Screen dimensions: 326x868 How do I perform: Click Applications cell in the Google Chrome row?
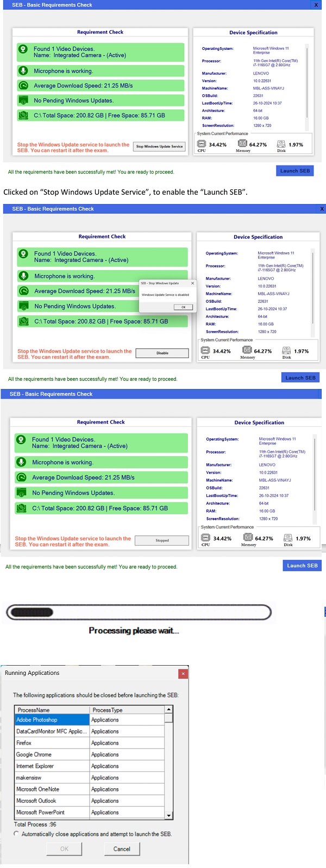[x=127, y=755]
